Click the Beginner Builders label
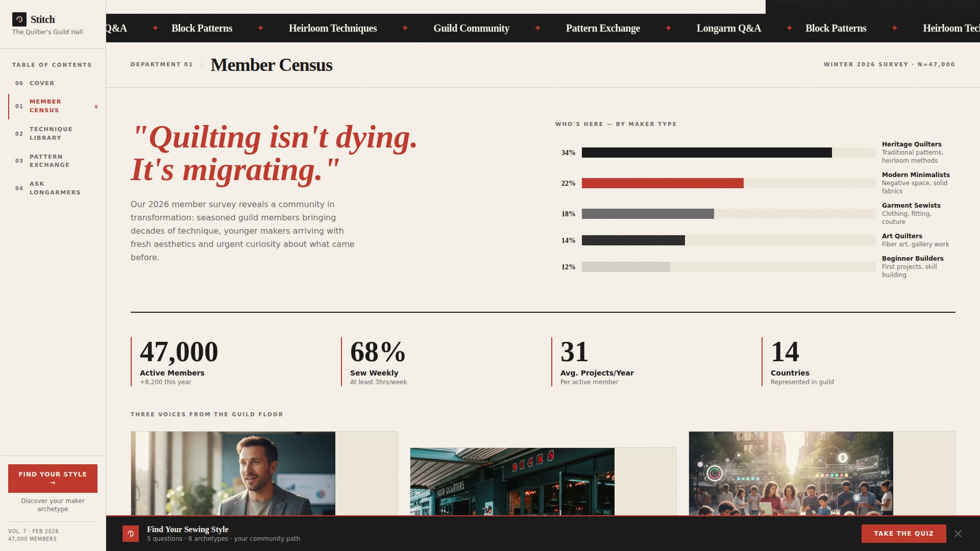980x551 pixels. click(913, 259)
